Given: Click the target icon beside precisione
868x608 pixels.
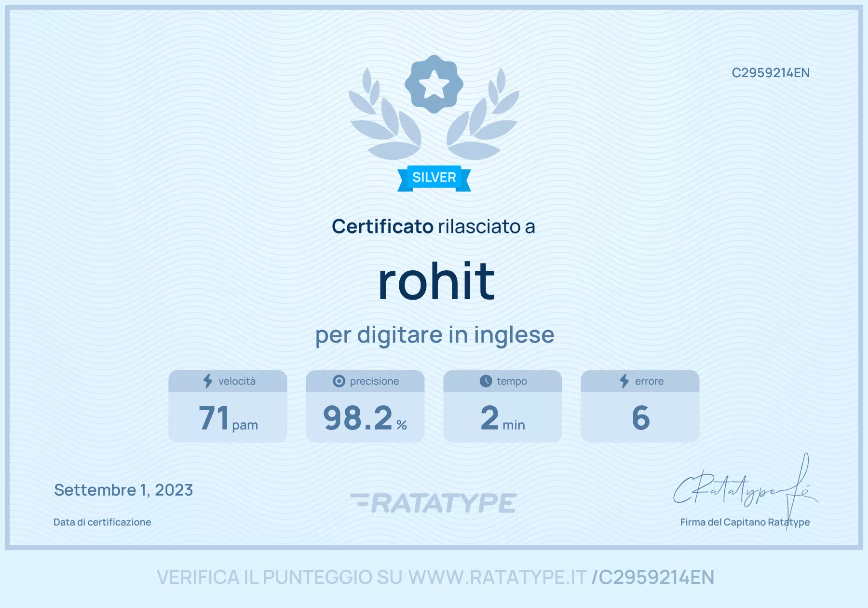Looking at the screenshot, I should pyautogui.click(x=339, y=381).
